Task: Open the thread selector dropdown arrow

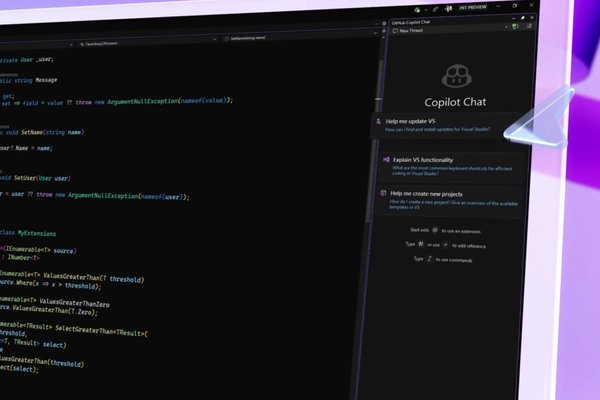Action: pyautogui.click(x=506, y=27)
